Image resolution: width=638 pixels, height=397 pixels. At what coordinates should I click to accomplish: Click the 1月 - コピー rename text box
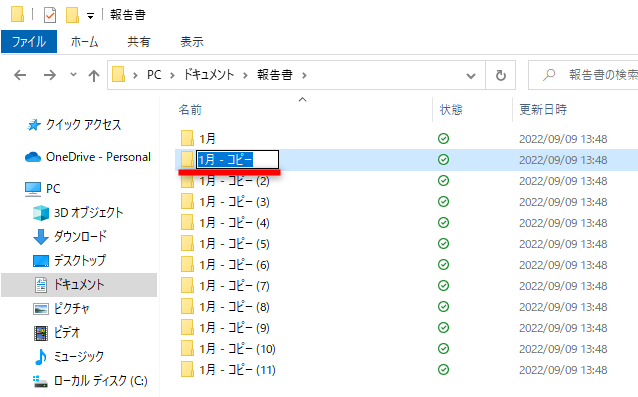coord(238,159)
